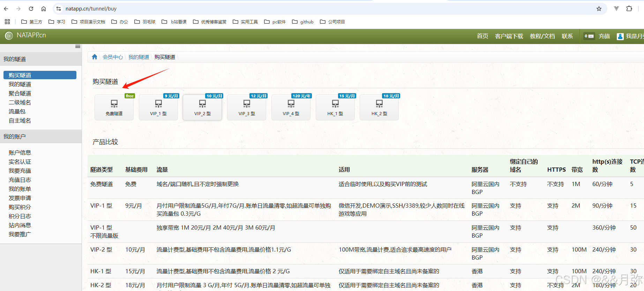Open the 办公 bookmark folder
This screenshot has height=291, width=644.
[x=120, y=22]
